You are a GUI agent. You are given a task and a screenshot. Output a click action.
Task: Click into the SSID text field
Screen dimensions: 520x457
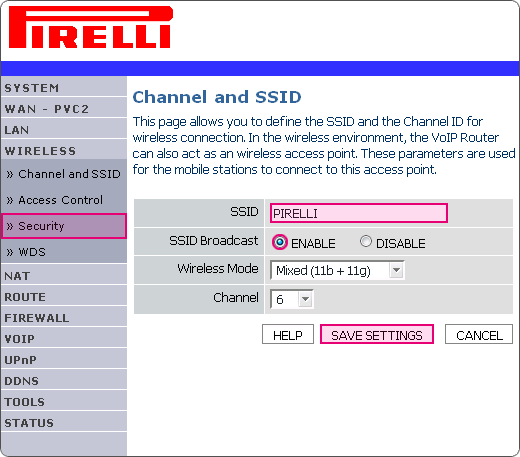[x=359, y=213]
